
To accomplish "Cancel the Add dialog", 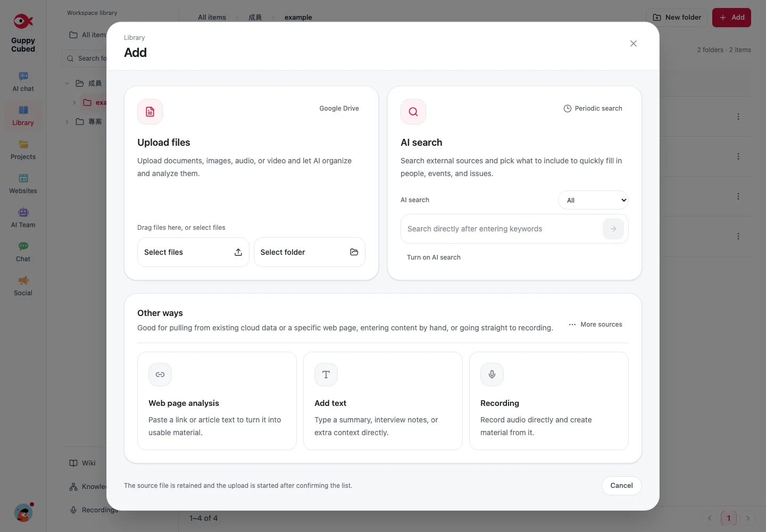I will (x=621, y=486).
